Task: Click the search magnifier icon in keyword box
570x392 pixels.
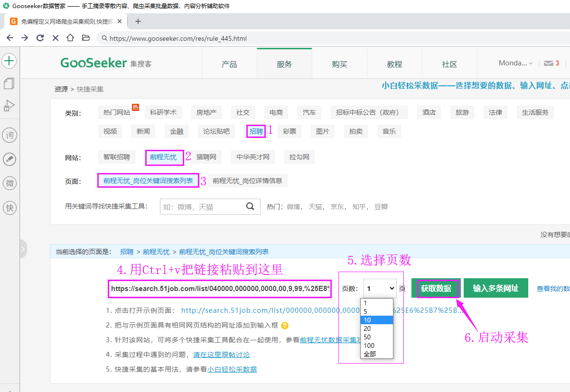Action: [x=250, y=206]
